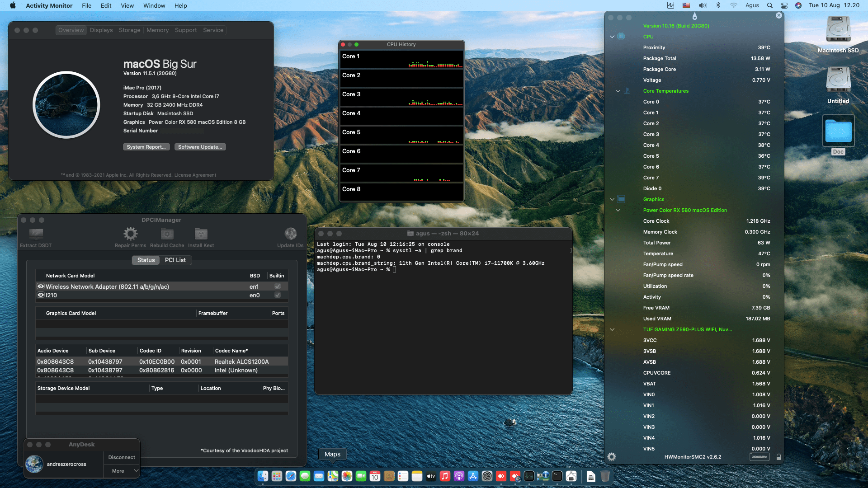Open Safari from the Dock

291,476
